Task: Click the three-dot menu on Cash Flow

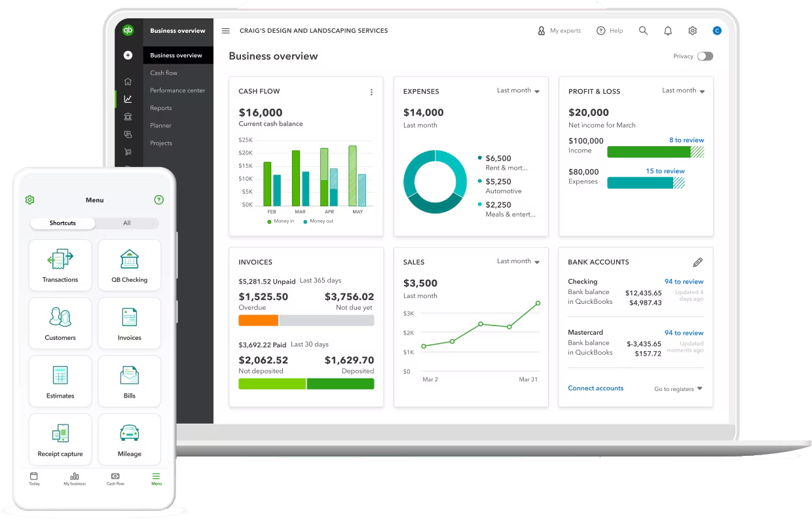Action: point(371,92)
